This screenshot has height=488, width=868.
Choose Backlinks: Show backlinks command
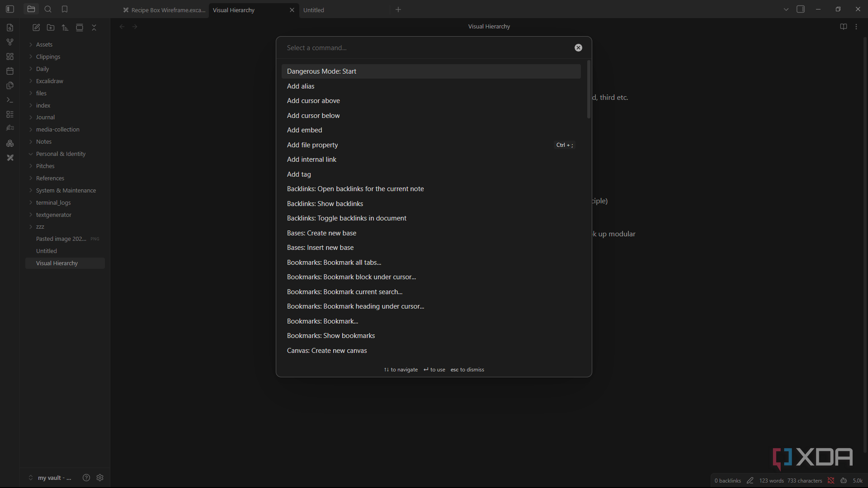(x=431, y=204)
